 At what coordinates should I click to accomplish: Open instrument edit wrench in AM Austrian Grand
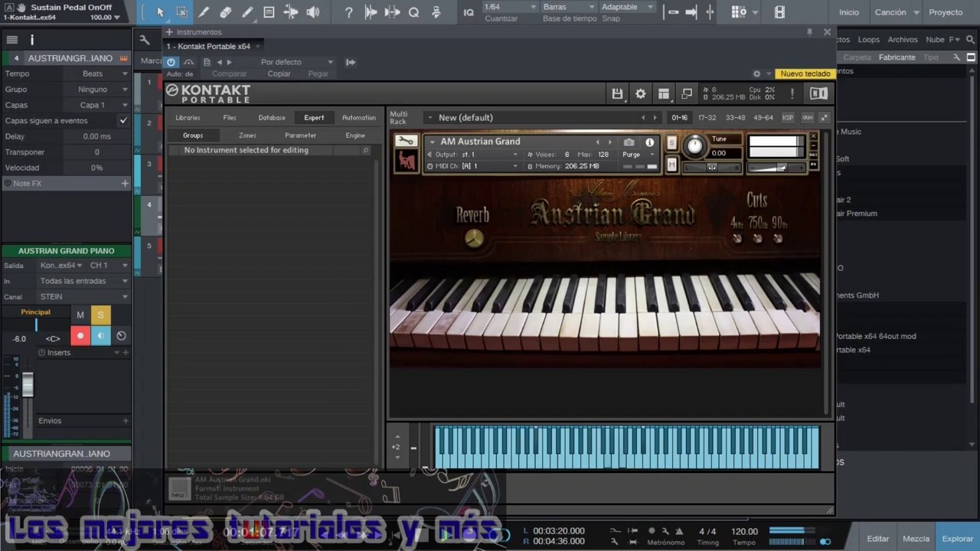click(406, 141)
